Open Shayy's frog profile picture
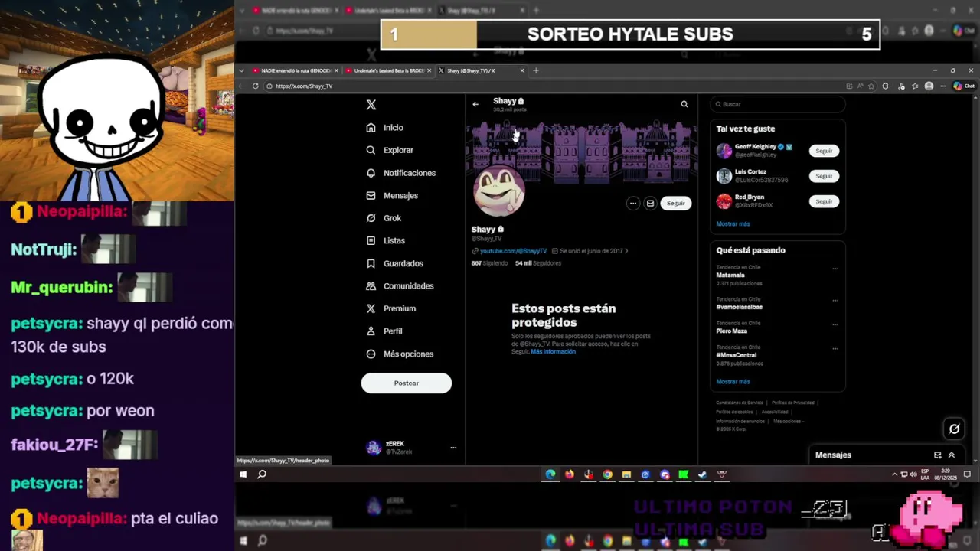 [499, 191]
